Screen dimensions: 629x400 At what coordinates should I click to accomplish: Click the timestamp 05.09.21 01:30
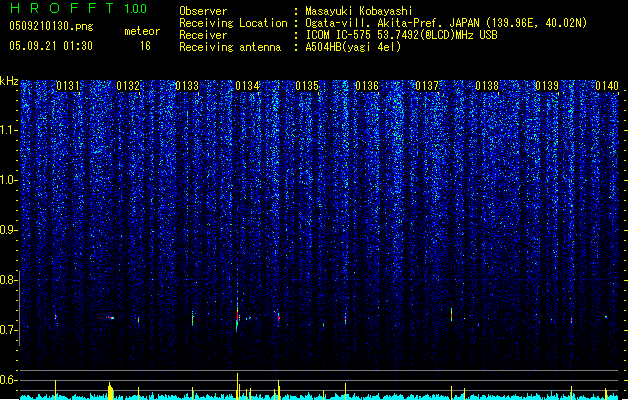coord(51,46)
